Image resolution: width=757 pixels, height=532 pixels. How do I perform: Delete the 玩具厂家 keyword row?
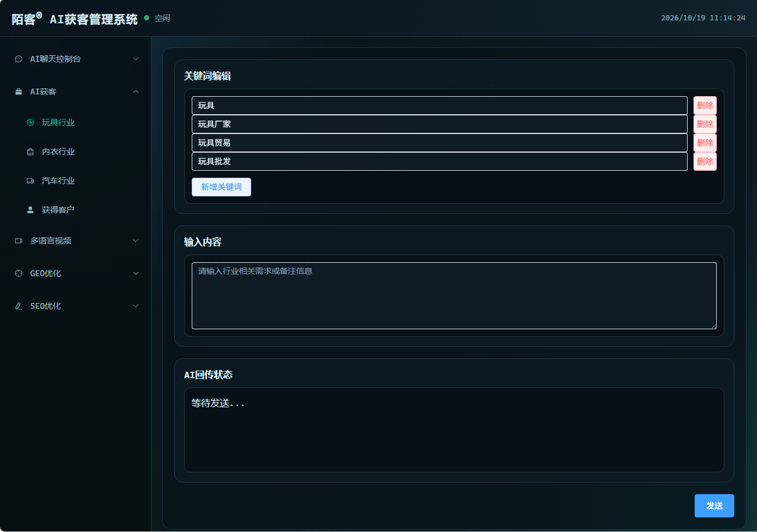705,124
